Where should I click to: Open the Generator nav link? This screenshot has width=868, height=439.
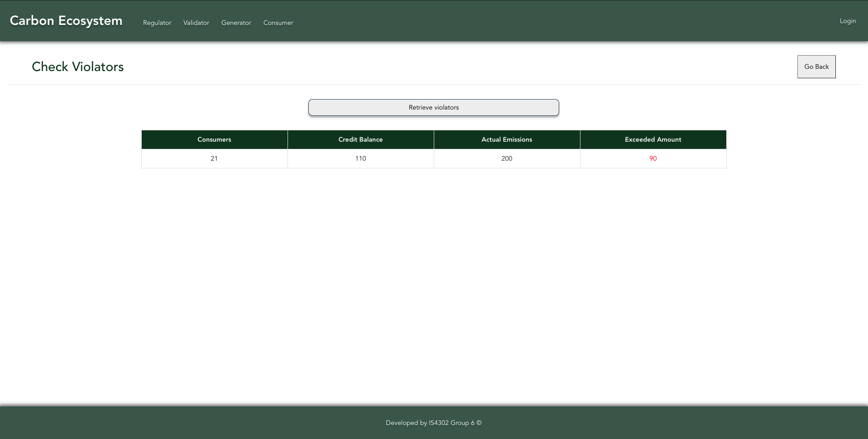click(236, 23)
